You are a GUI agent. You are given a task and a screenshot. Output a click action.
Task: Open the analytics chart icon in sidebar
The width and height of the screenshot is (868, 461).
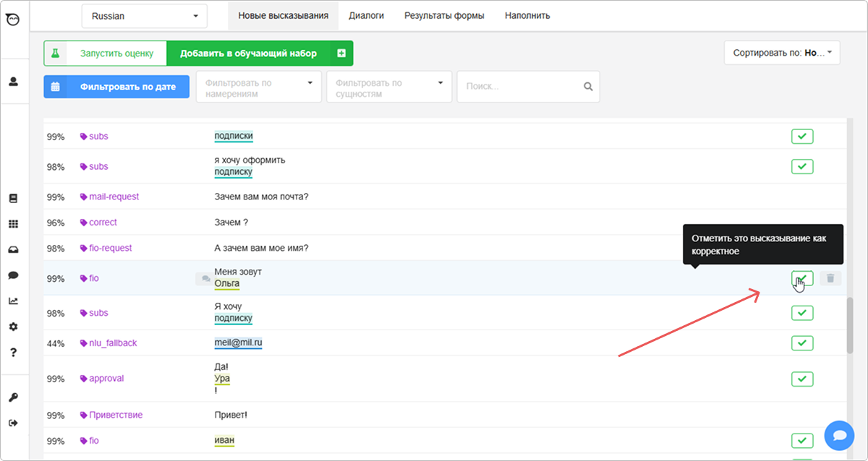(13, 301)
